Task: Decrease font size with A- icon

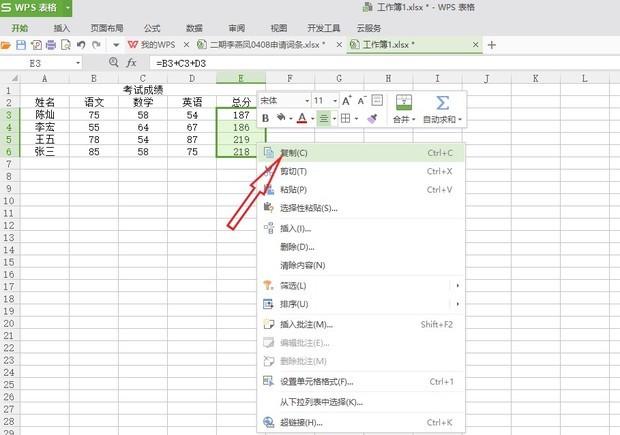Action: pyautogui.click(x=362, y=101)
